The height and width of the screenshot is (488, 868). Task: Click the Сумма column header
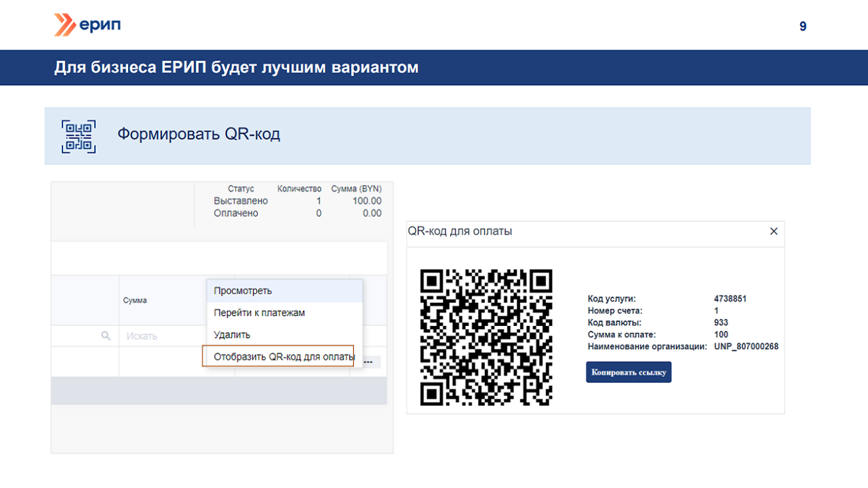pyautogui.click(x=135, y=300)
